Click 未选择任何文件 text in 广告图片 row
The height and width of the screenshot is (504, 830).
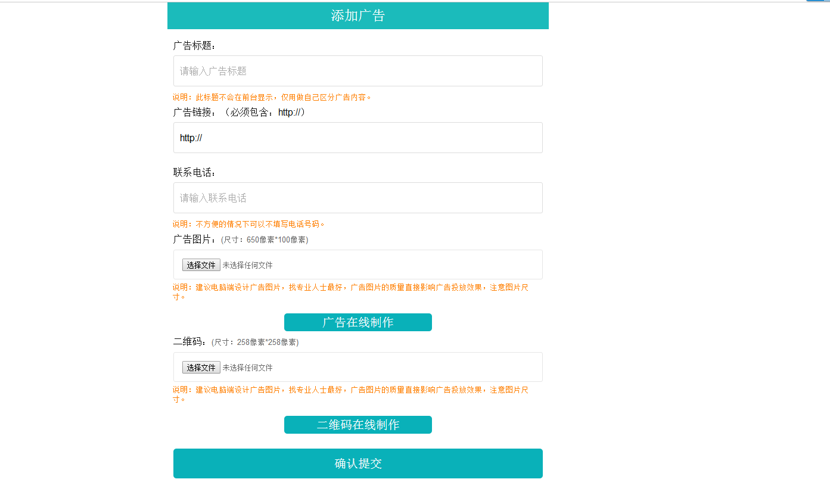(247, 265)
